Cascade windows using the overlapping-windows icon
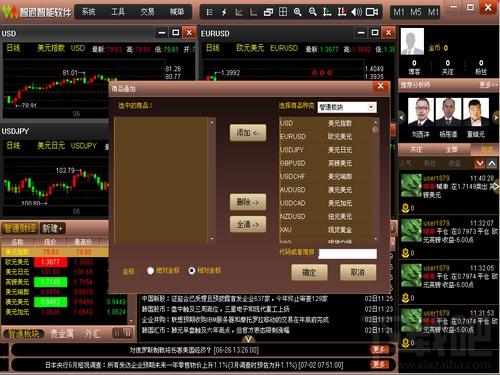This screenshot has height=375, width=500. pyautogui.click(x=268, y=12)
